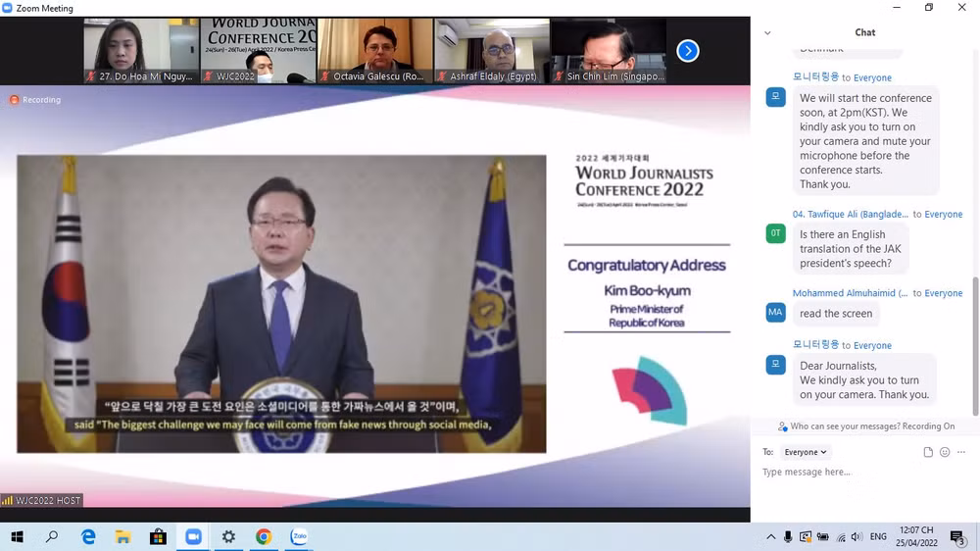The width and height of the screenshot is (980, 551).
Task: Click the 'Dear Journalists' chat message
Action: point(864,380)
